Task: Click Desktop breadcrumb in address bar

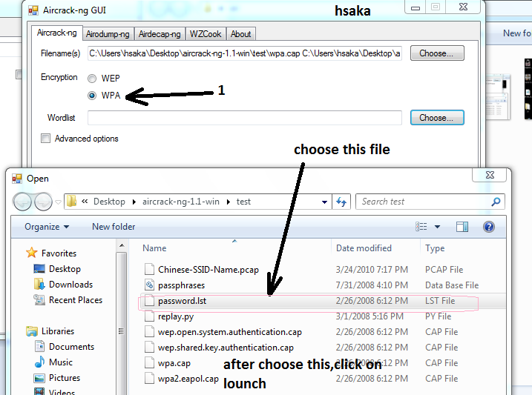Action: [109, 202]
